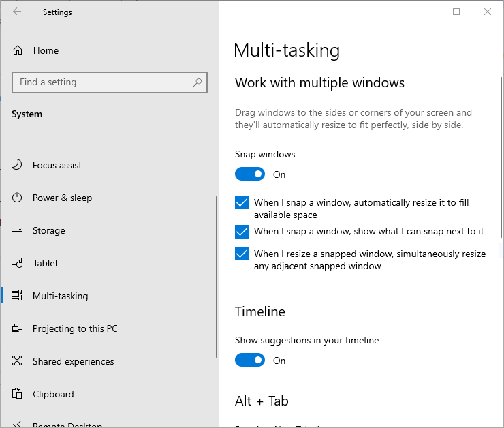Disable Show suggestions in your timeline

click(250, 361)
